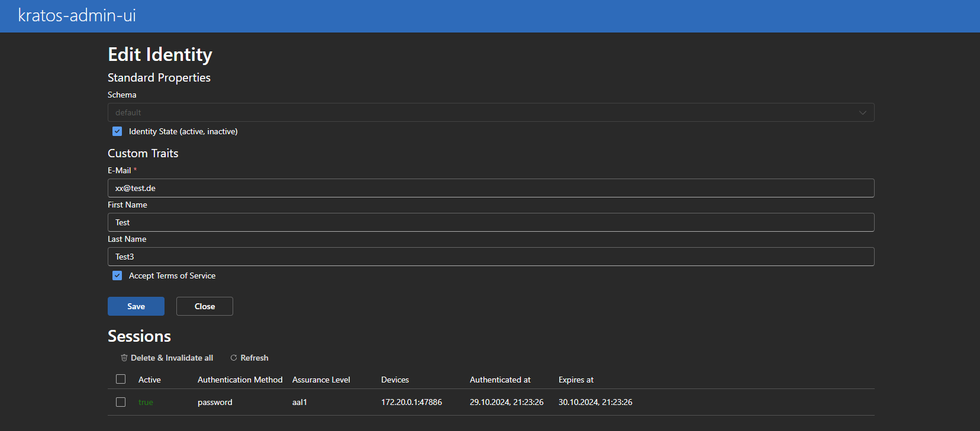Viewport: 980px width, 431px height.
Task: Focus the E-Mail input field
Action: (491, 188)
